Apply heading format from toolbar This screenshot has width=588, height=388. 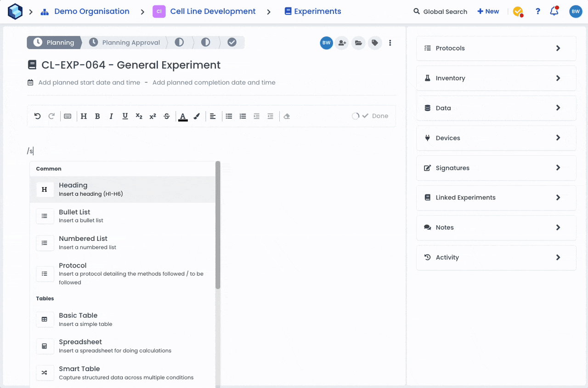click(x=84, y=116)
